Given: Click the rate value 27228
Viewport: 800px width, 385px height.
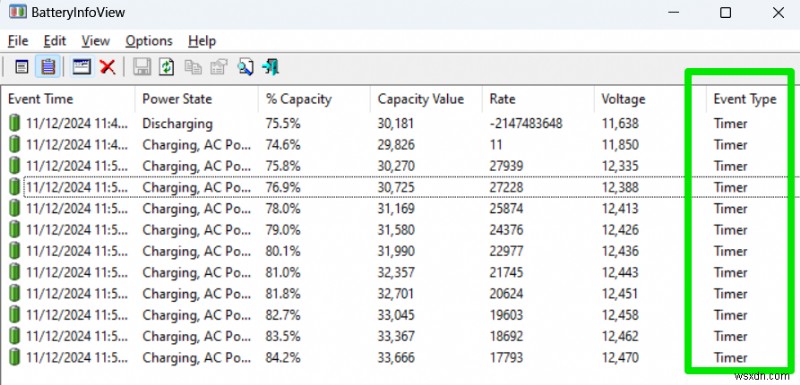Looking at the screenshot, I should point(506,187).
